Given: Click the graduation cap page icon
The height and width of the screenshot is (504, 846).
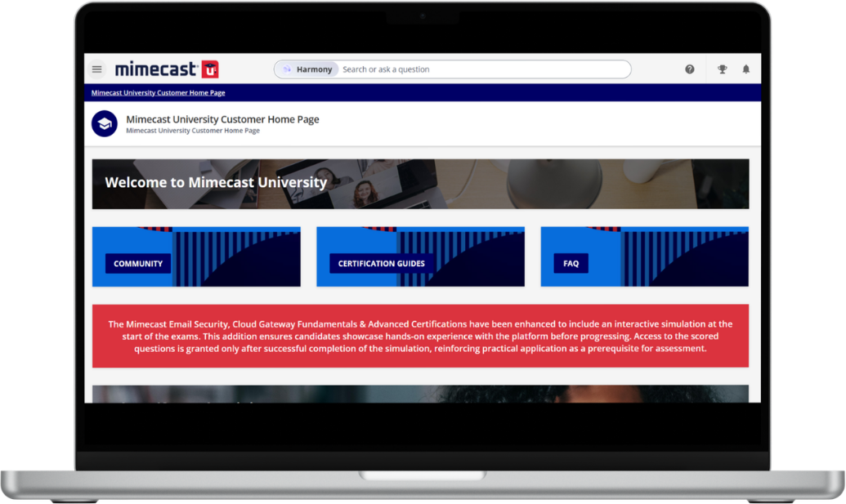Looking at the screenshot, I should 105,124.
